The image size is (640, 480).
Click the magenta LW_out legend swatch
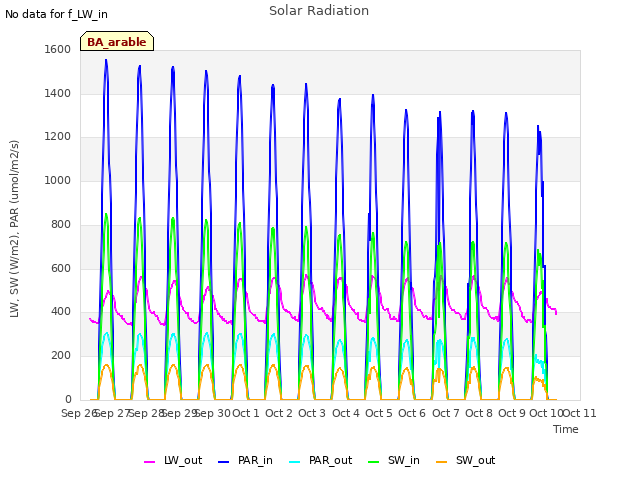pyautogui.click(x=149, y=462)
